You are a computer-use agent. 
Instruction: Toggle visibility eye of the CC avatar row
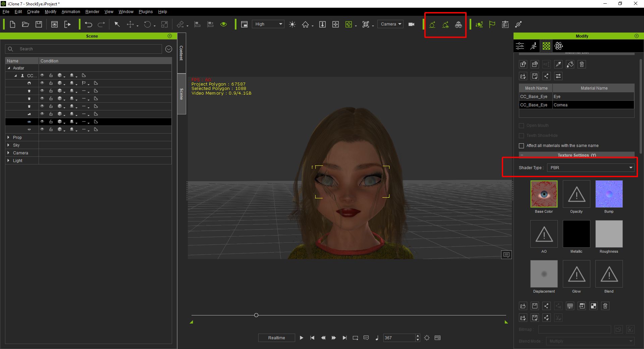42,75
